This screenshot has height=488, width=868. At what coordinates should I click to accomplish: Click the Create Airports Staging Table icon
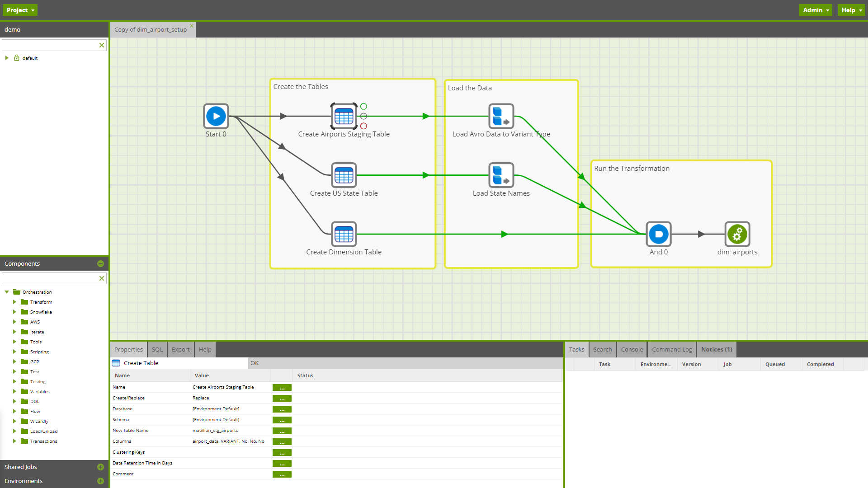[x=344, y=117]
